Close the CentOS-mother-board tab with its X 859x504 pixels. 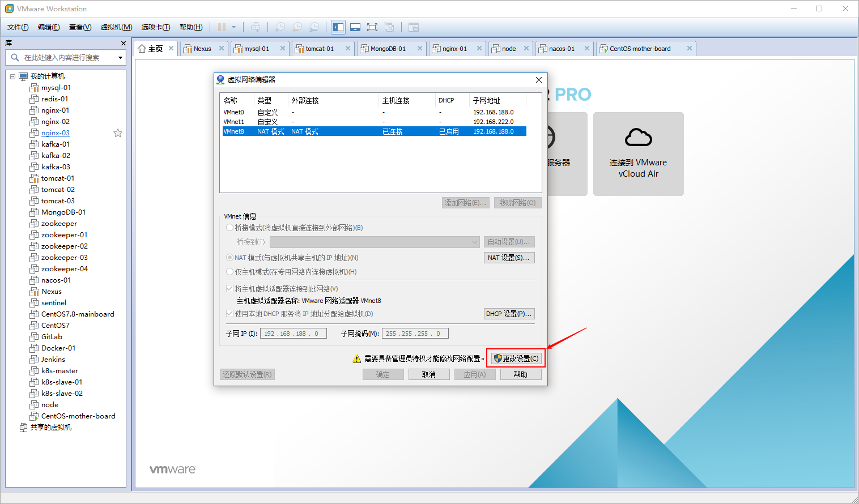click(x=690, y=49)
